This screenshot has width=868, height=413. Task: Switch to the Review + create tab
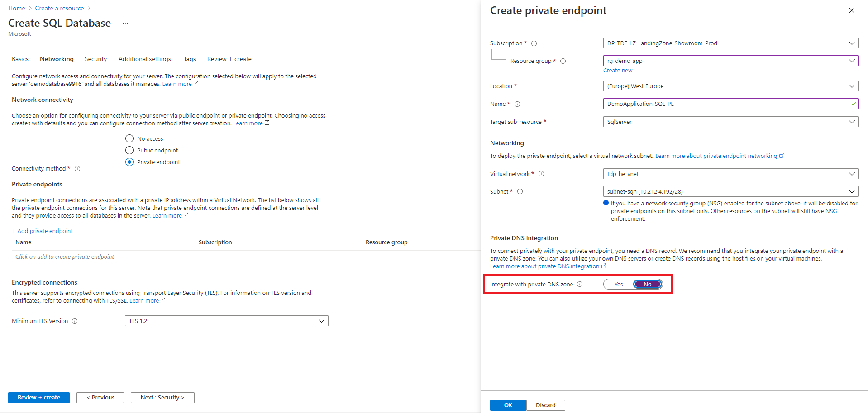(x=229, y=59)
